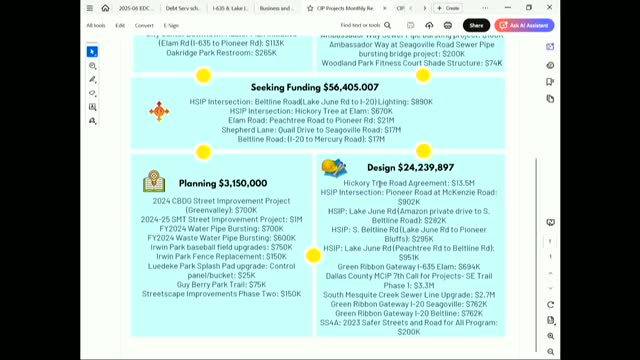Click the zoom in magnifier icon
Viewport: 640px width, 360px height.
[x=551, y=336]
